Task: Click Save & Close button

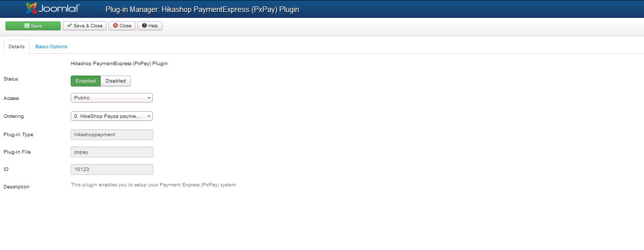Action: (x=85, y=26)
